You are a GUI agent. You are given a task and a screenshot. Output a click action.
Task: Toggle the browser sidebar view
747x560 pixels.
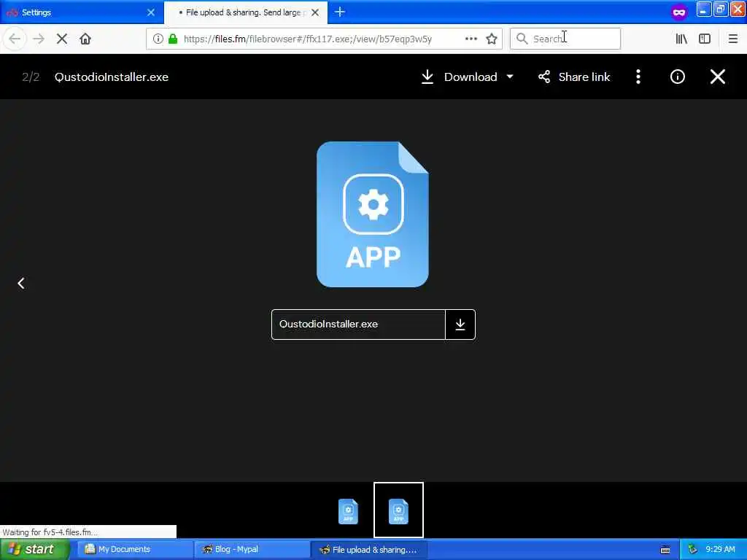[705, 39]
